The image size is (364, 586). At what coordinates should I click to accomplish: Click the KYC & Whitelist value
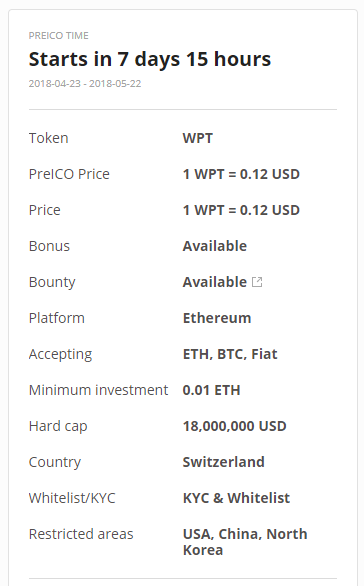236,498
